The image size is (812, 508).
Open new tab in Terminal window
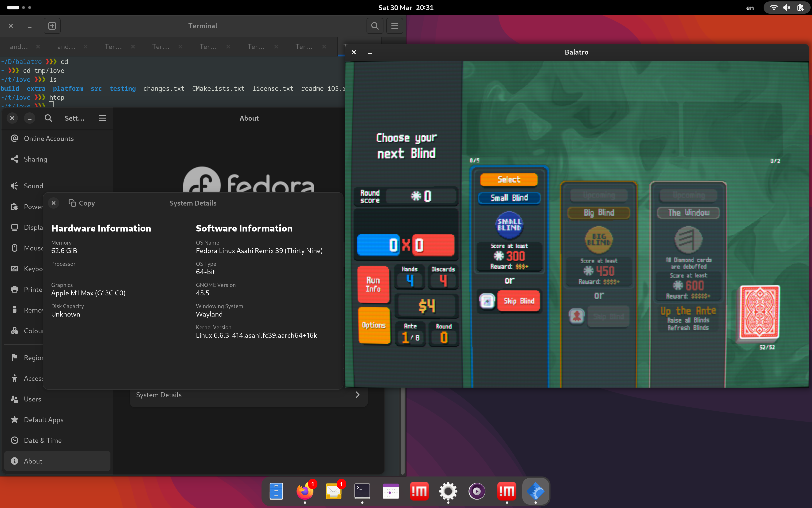(x=52, y=26)
